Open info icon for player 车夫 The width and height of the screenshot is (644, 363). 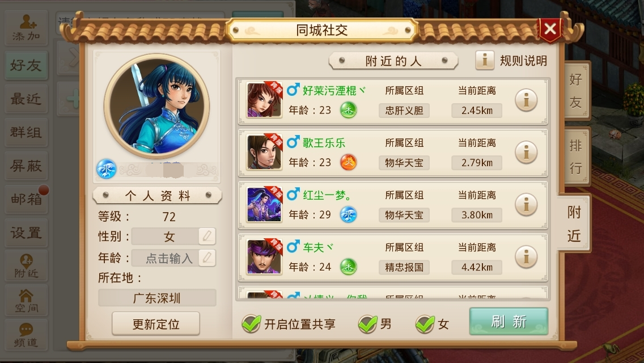pos(526,257)
